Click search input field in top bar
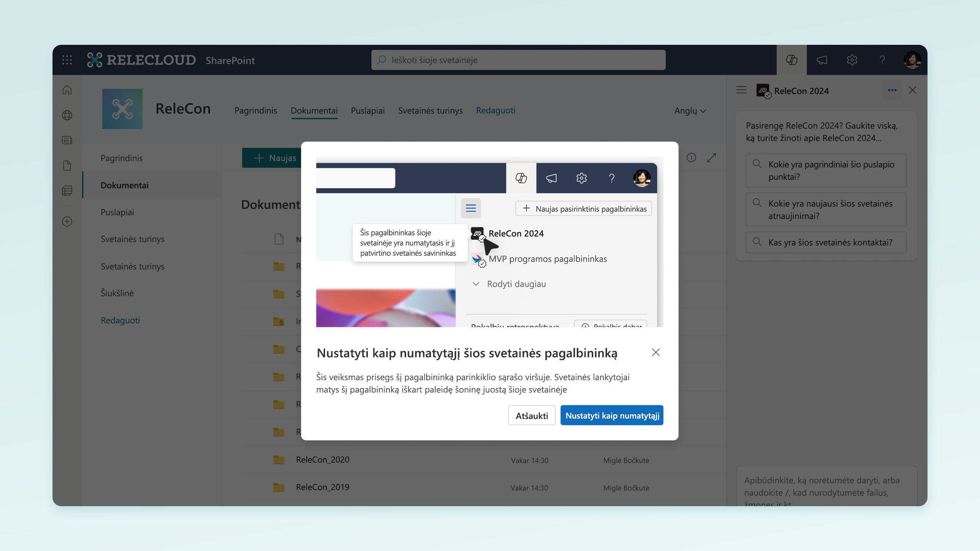980x551 pixels. (518, 60)
